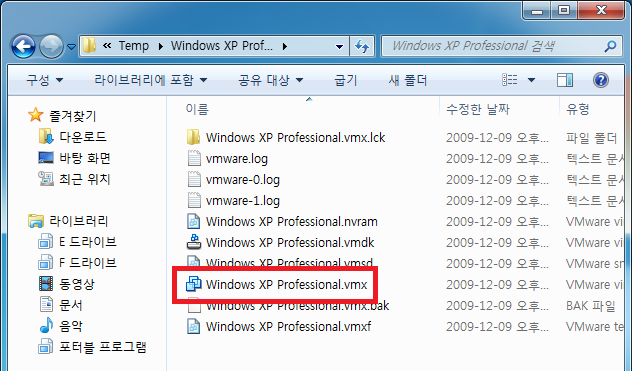Viewport: 632px width, 371px height.
Task: Expand the arrow after Windows XP Prof... breadcrumb
Action: [285, 46]
